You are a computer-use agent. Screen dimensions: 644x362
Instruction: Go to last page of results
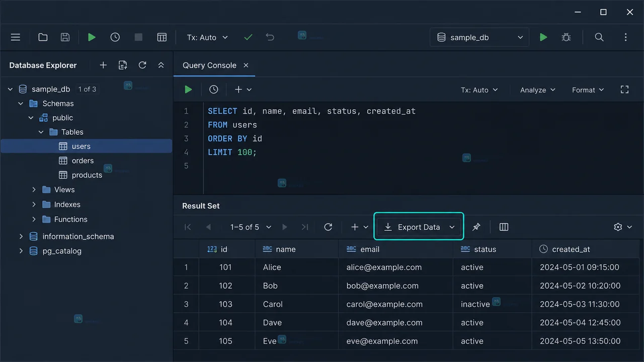[x=305, y=227]
